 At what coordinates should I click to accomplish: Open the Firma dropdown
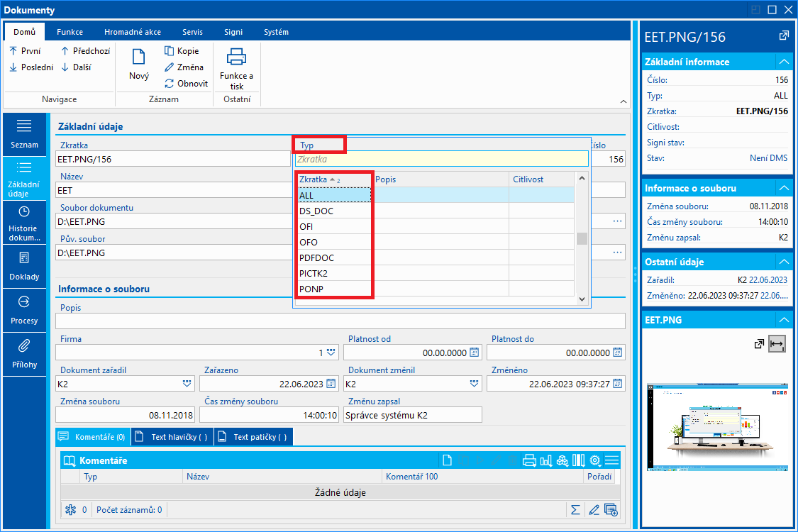tap(331, 353)
